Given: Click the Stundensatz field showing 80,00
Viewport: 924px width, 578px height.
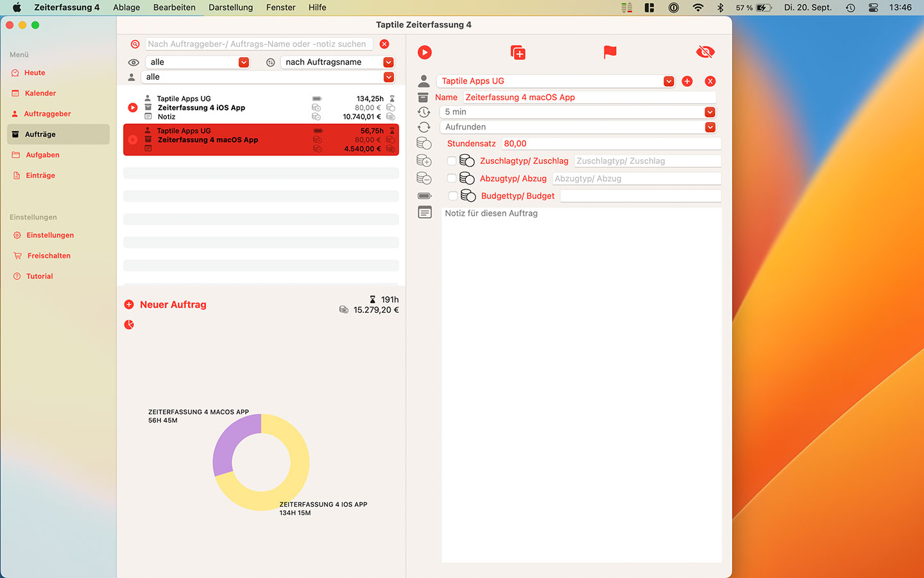Looking at the screenshot, I should 612,144.
